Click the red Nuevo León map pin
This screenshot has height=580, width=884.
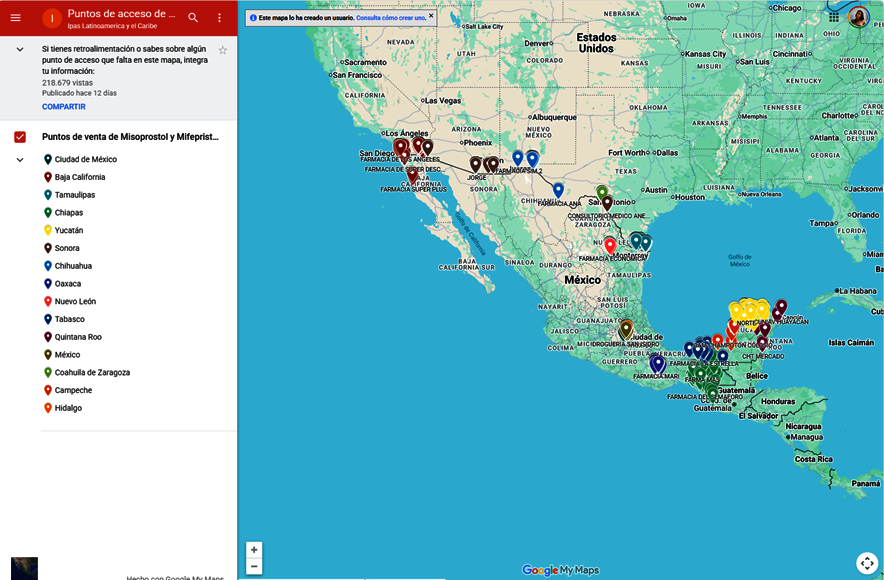610,245
